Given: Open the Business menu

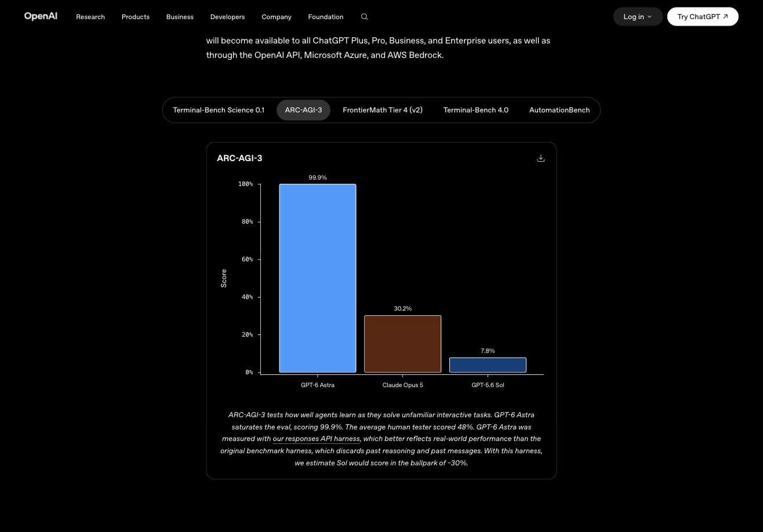Looking at the screenshot, I should [180, 17].
